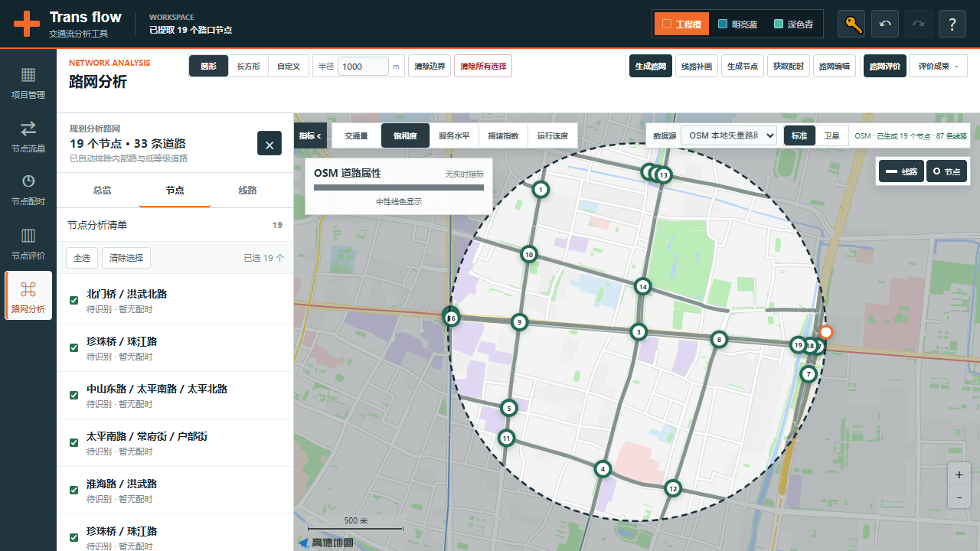Open 项目管理 in the sidebar
The height and width of the screenshot is (551, 980).
pyautogui.click(x=28, y=83)
